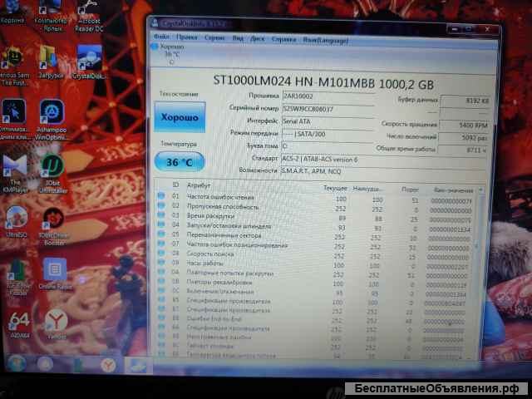Click the blue Хорошо health status button
This screenshot has width=532, height=399.
click(x=180, y=118)
